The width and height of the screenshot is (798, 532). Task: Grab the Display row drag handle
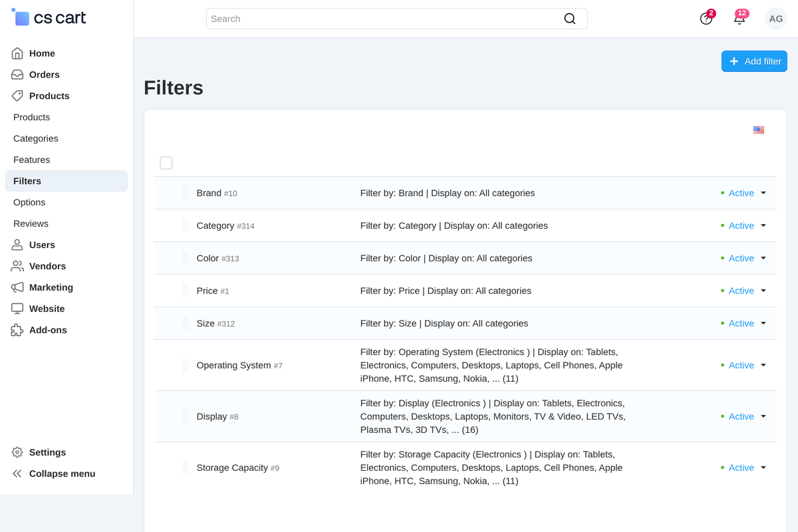[186, 416]
